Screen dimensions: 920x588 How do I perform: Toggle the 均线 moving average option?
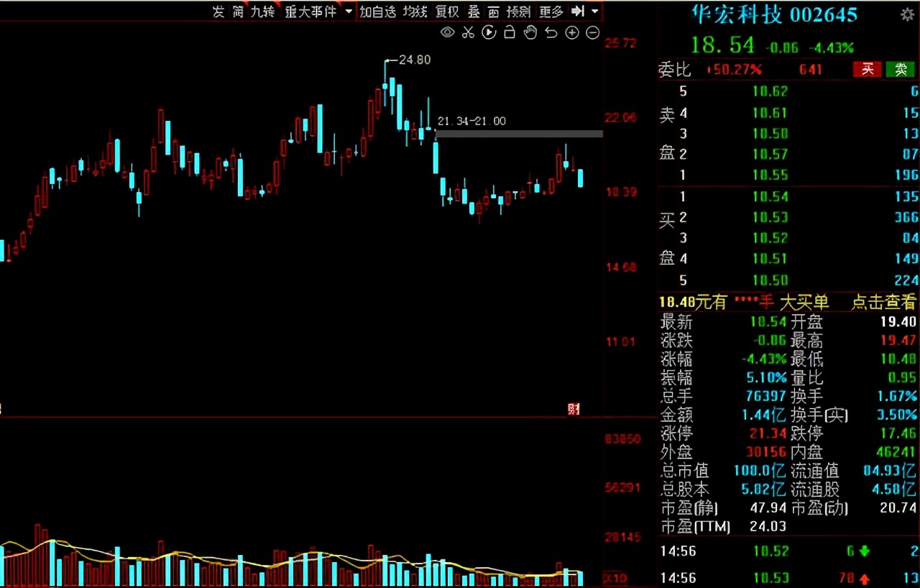pyautogui.click(x=415, y=12)
